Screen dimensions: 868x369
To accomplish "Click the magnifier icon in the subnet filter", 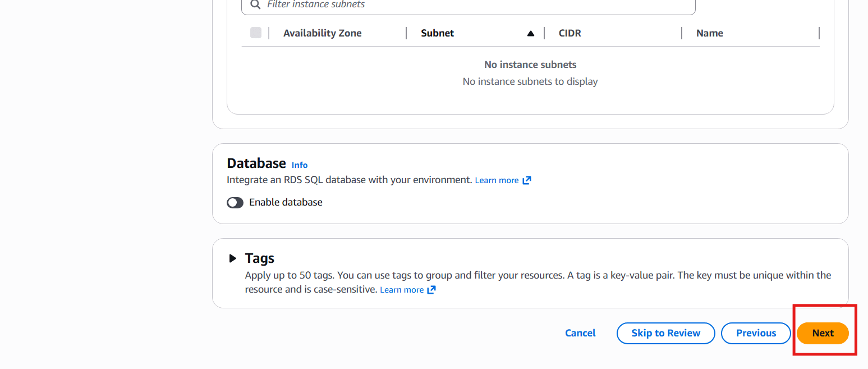I will [x=255, y=4].
